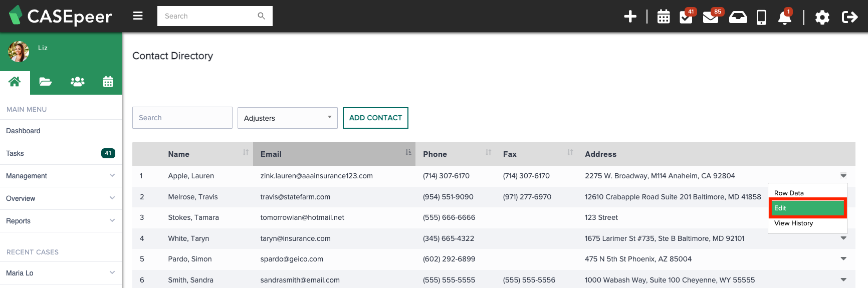Click the ADD CONTACT button
The height and width of the screenshot is (288, 868).
(375, 118)
